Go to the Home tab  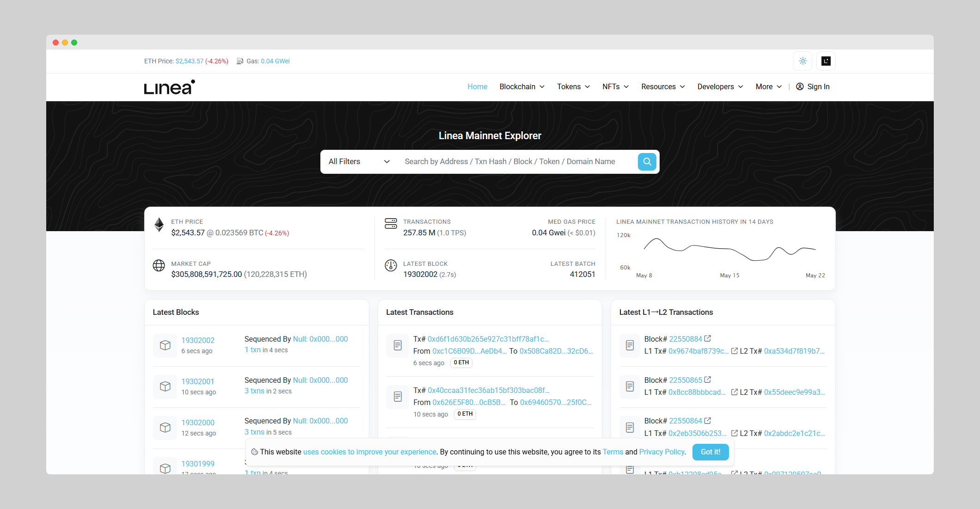click(477, 87)
